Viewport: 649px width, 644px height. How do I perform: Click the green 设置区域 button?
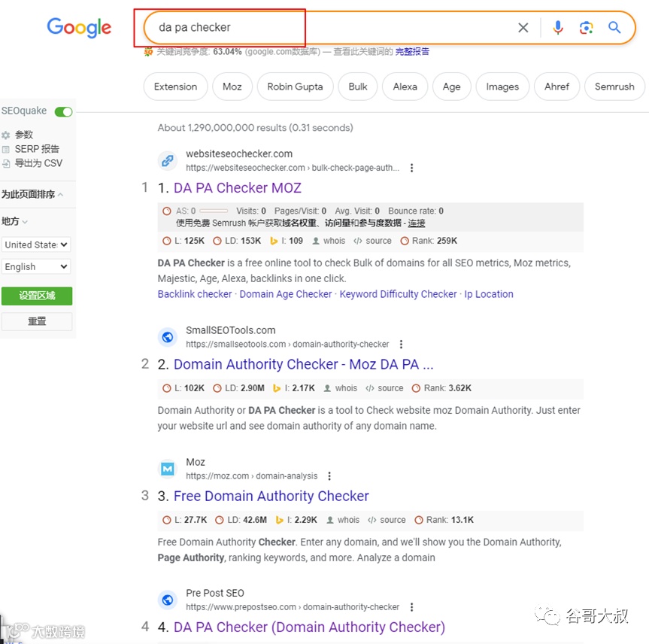click(x=37, y=296)
